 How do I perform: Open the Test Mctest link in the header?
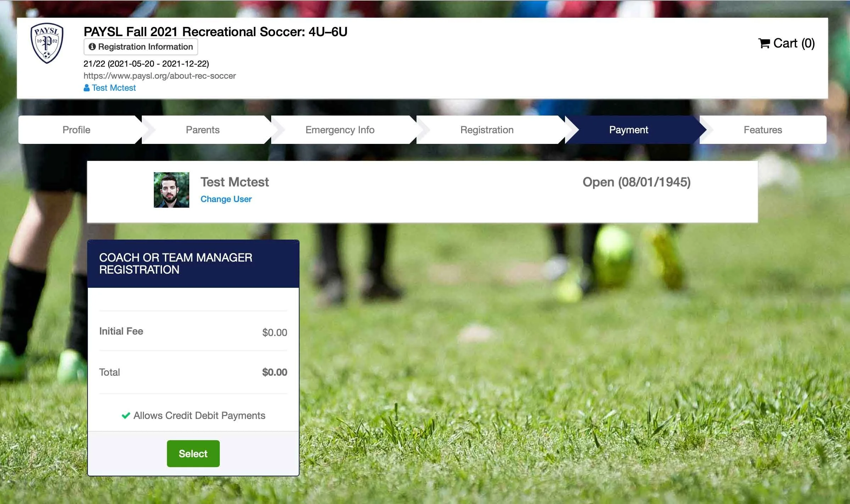[x=114, y=88]
